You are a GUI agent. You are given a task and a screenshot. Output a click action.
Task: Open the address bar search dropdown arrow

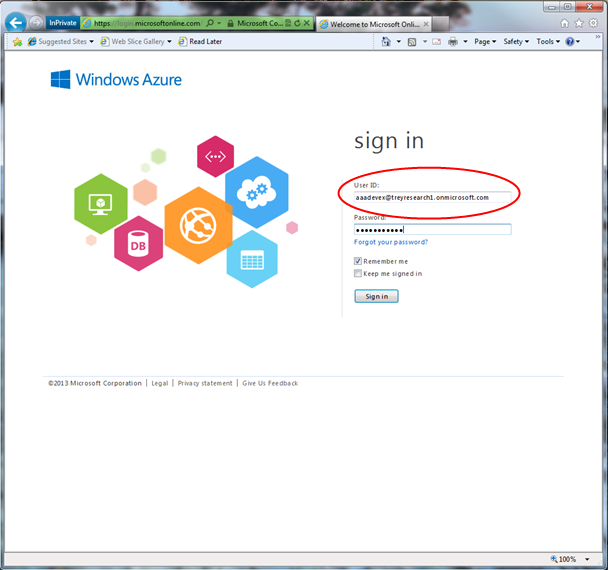[219, 23]
